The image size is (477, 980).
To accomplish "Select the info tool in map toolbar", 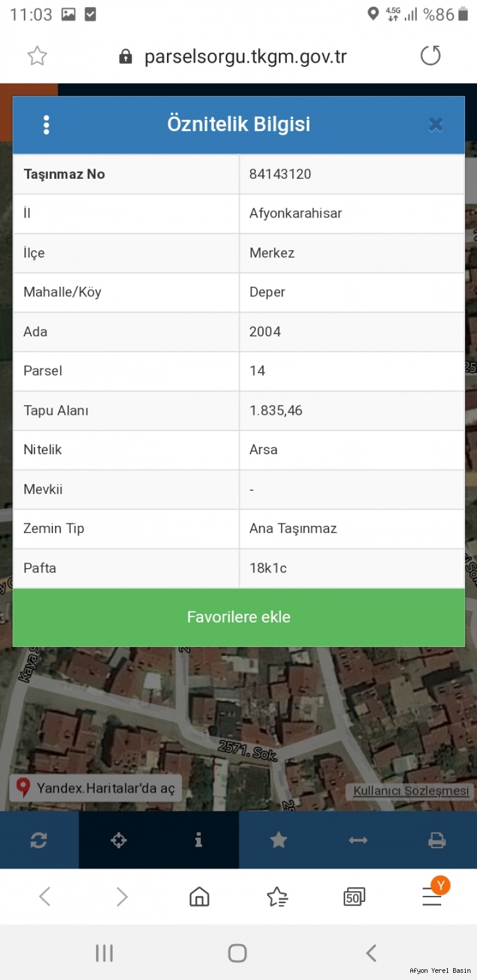I will 199,840.
